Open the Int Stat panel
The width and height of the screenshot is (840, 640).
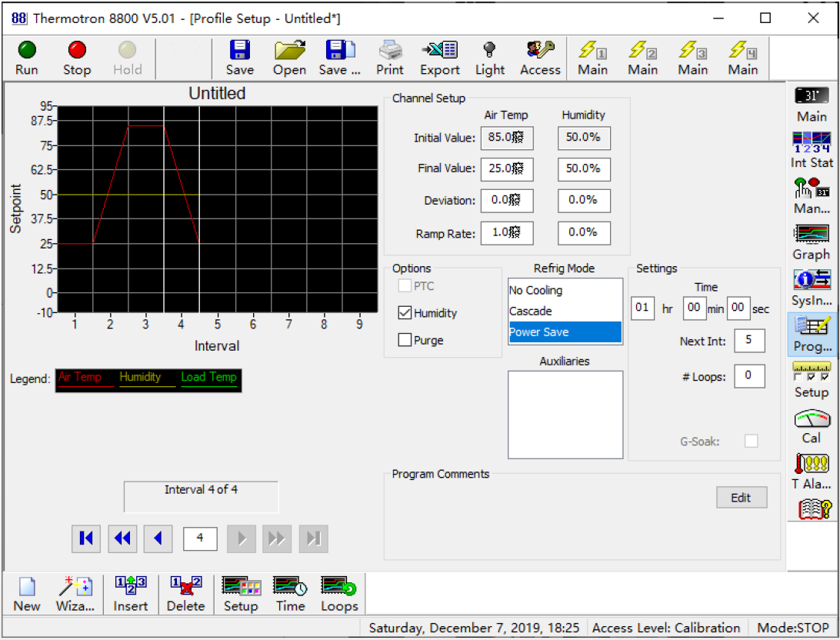pos(812,151)
